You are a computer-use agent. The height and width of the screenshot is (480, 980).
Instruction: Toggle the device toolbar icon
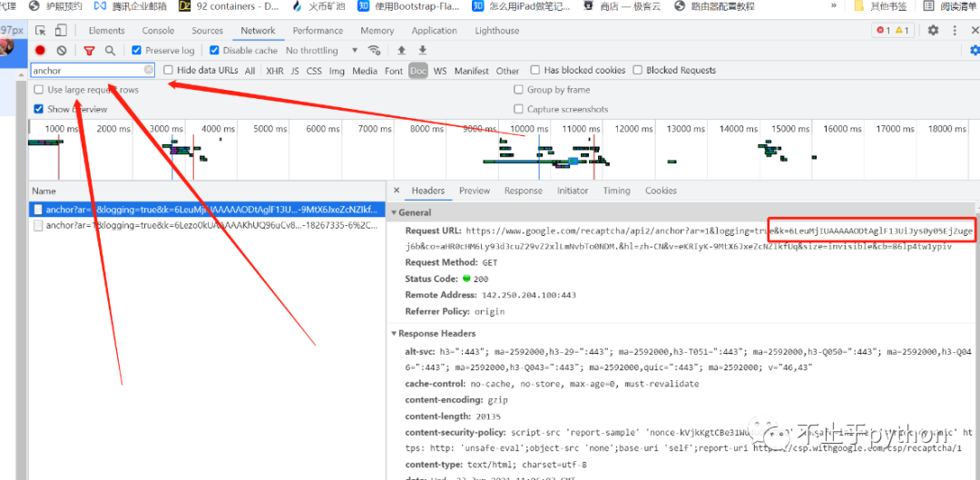click(61, 31)
